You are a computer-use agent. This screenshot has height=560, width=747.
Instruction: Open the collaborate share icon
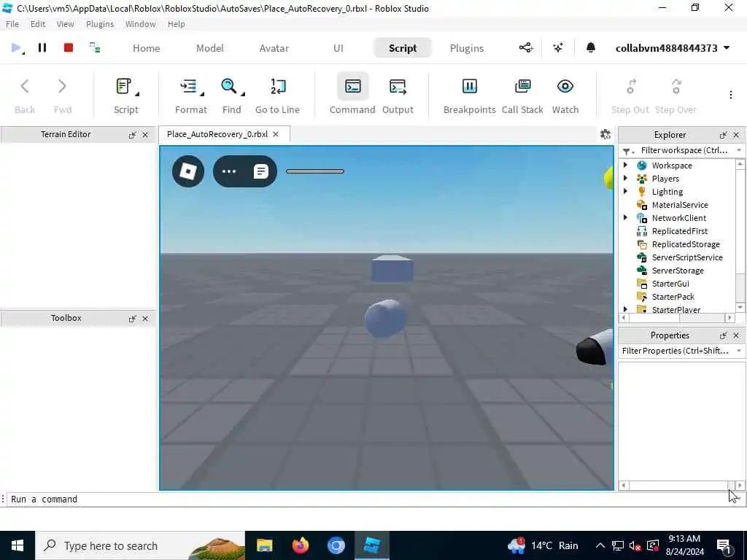pyautogui.click(x=526, y=47)
